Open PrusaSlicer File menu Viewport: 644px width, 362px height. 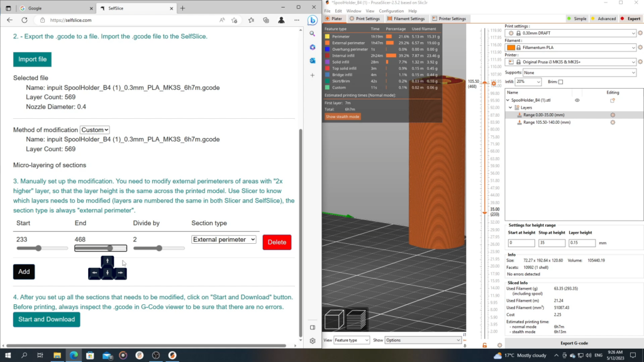[x=327, y=11]
